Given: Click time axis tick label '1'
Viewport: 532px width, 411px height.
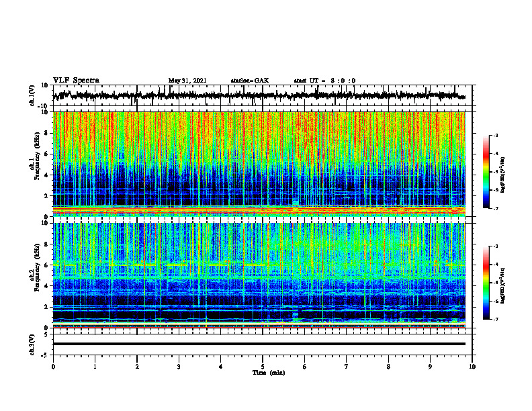Looking at the screenshot, I should pyautogui.click(x=95, y=367).
